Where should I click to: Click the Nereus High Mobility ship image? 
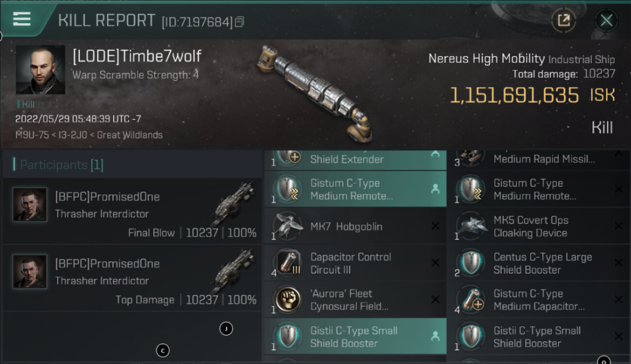click(315, 92)
